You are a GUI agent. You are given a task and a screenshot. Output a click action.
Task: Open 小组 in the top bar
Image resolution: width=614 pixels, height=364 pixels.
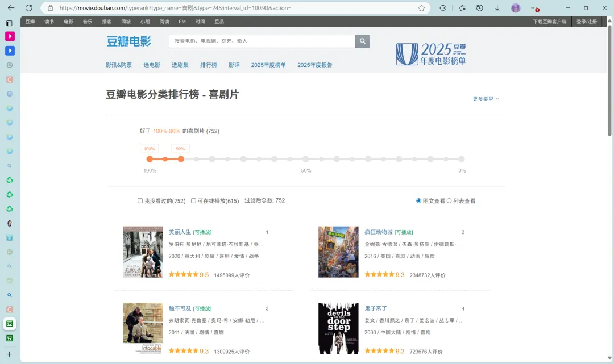[146, 22]
